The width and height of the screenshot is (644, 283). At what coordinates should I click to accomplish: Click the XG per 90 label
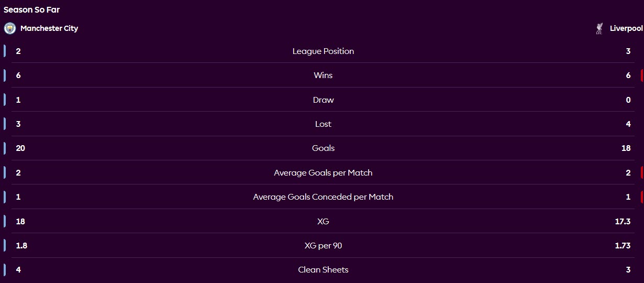pos(323,246)
